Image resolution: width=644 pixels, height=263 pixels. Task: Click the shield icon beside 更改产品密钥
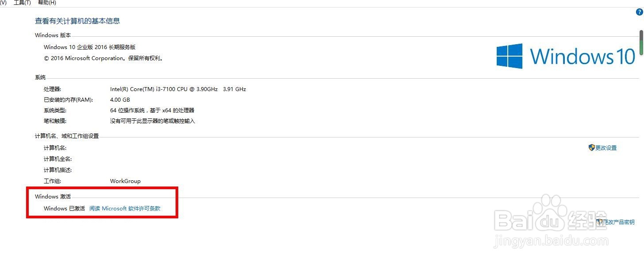[600, 222]
